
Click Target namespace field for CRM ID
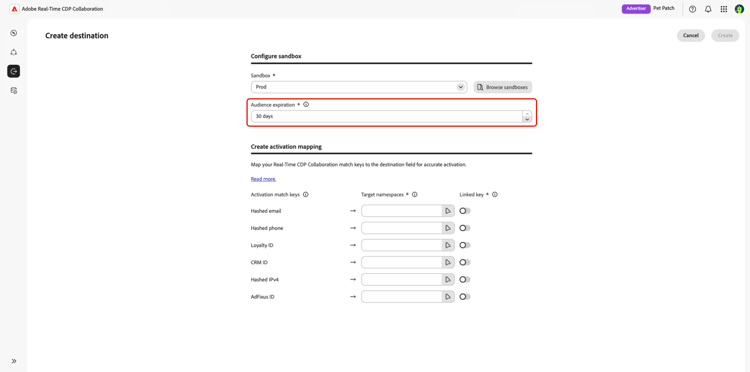click(401, 263)
